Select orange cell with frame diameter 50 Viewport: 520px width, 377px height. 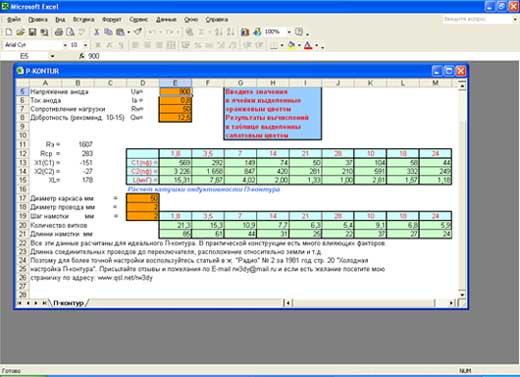pos(143,198)
